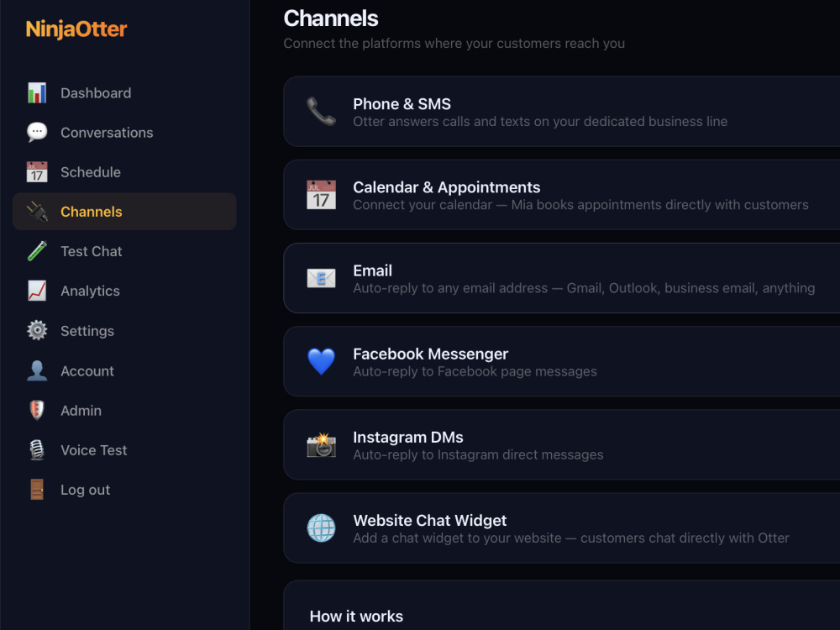Open Test Chat from the sidebar
The width and height of the screenshot is (840, 630).
[x=91, y=251]
